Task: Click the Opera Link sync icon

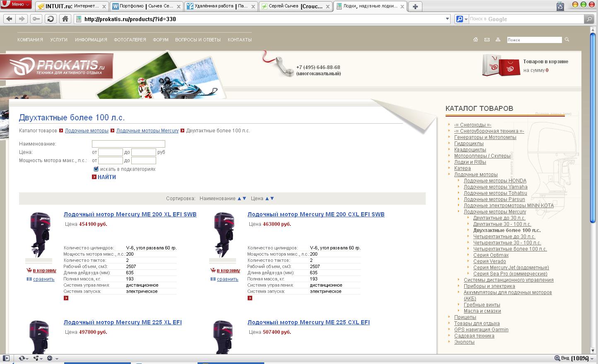Action: [x=22, y=358]
